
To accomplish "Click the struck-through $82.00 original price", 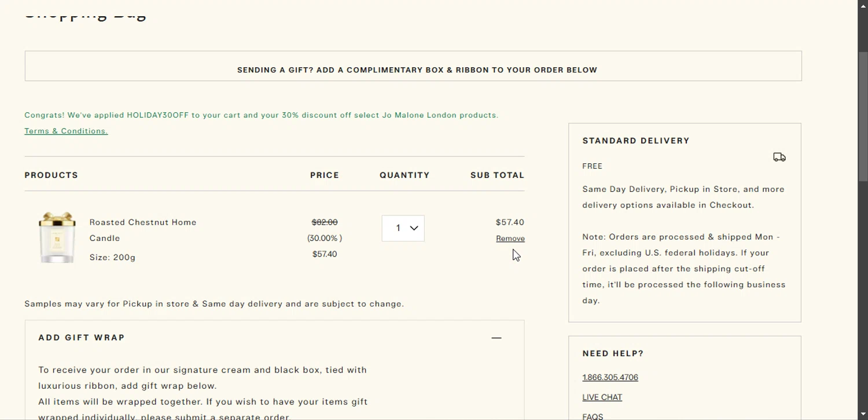I will tap(324, 222).
